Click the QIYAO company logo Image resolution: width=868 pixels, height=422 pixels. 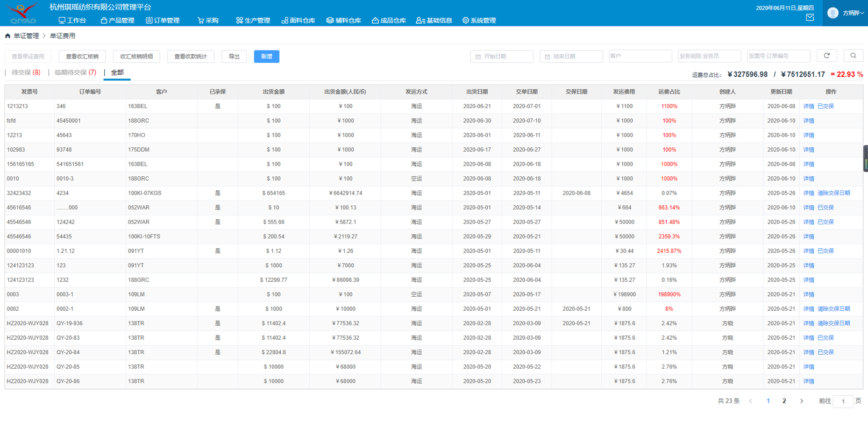point(23,13)
